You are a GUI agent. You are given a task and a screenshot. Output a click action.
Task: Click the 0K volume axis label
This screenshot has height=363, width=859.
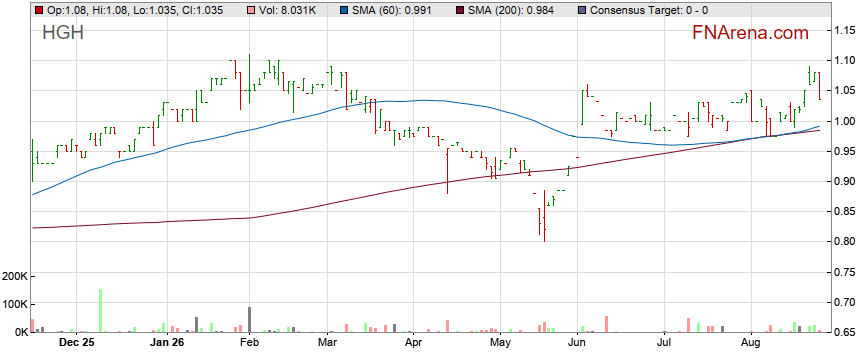(21, 332)
